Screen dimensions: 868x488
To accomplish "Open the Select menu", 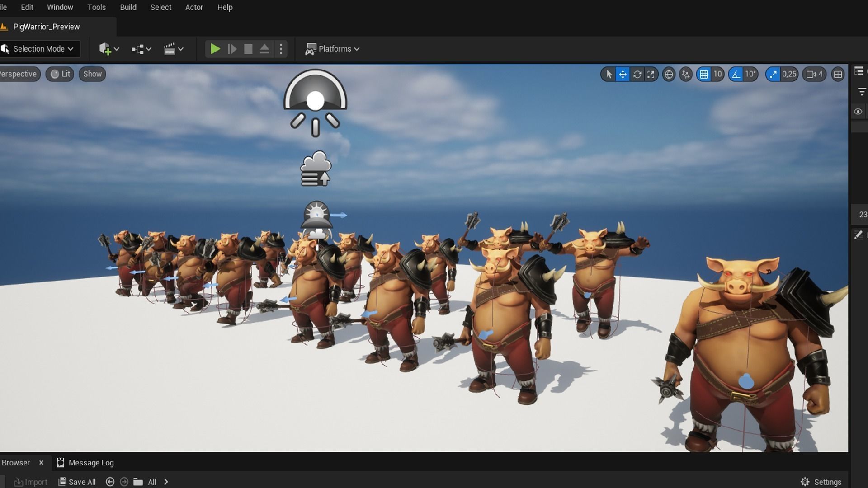I will click(160, 7).
